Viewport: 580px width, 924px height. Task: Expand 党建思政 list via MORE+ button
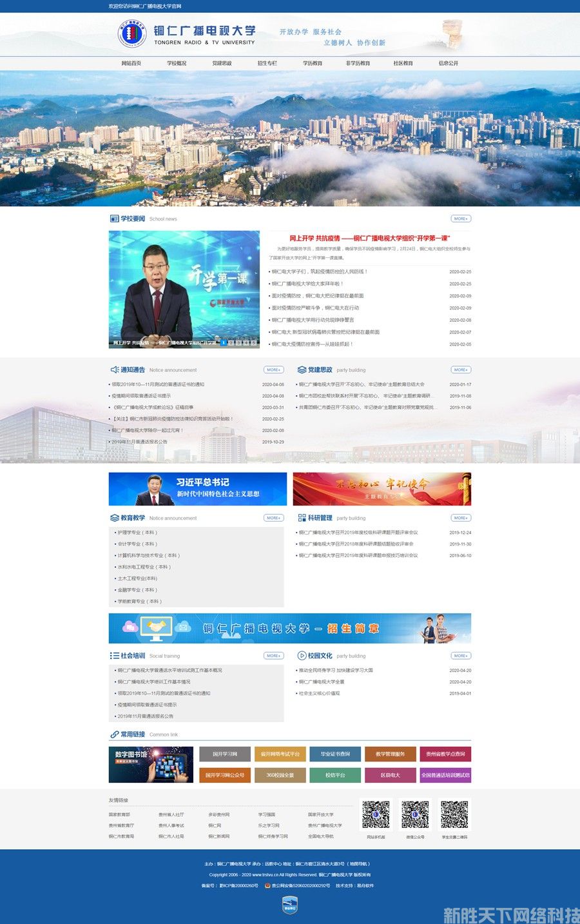[x=461, y=369]
